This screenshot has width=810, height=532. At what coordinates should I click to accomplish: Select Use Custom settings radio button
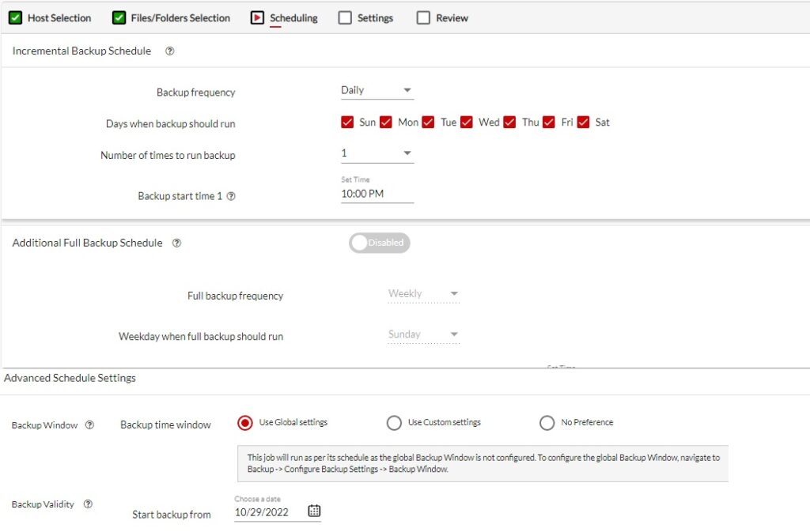click(394, 423)
